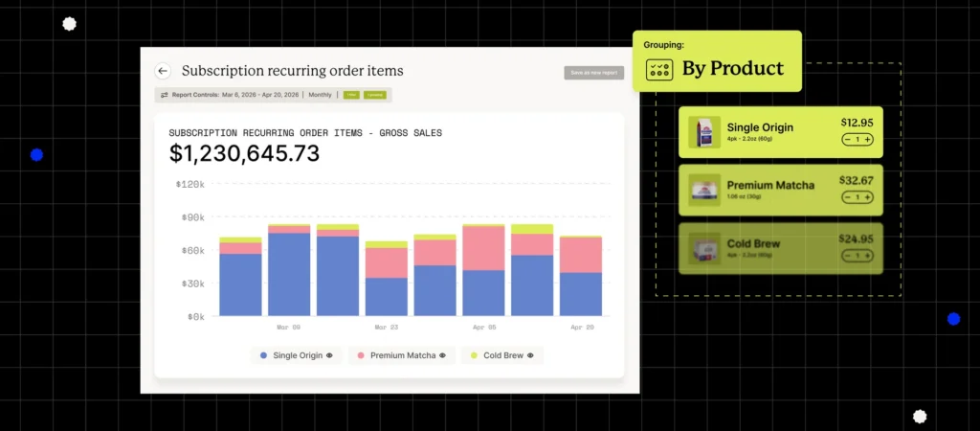Click the Report Controls label
Image resolution: width=980 pixels, height=431 pixels.
pos(195,95)
